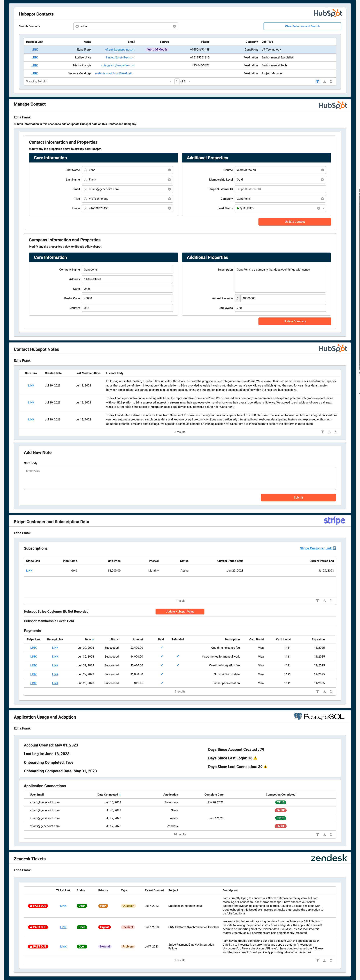Clear the contact search field

click(174, 26)
